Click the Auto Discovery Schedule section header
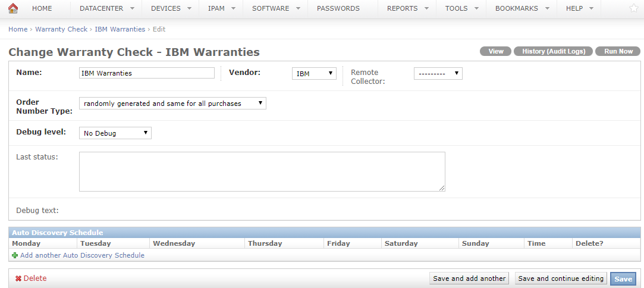 (325, 233)
